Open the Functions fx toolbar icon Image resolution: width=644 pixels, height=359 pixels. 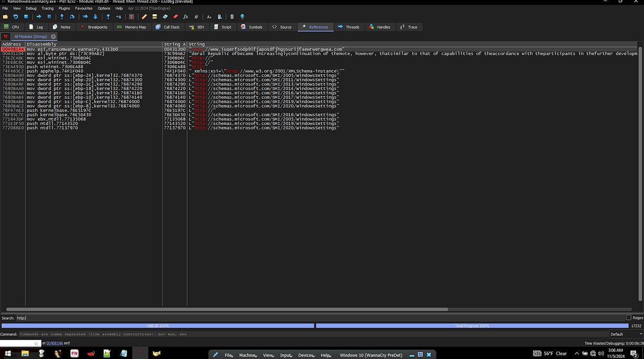click(186, 17)
